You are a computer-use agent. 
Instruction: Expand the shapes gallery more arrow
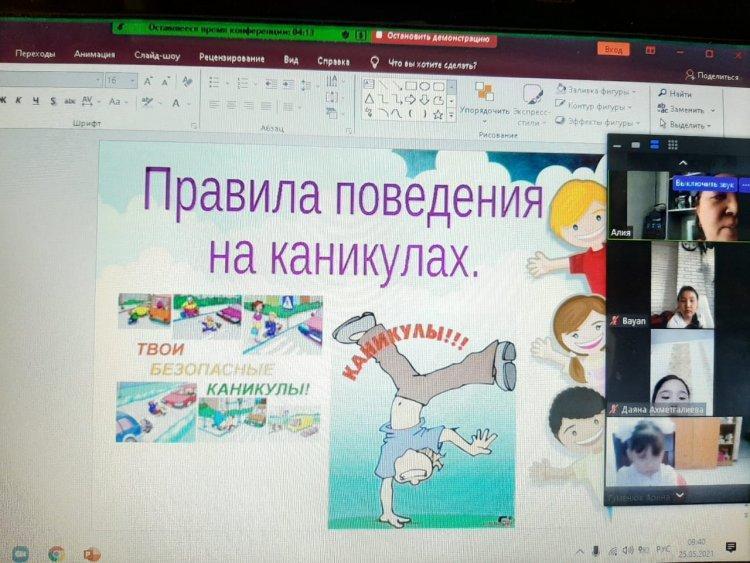pos(452,115)
